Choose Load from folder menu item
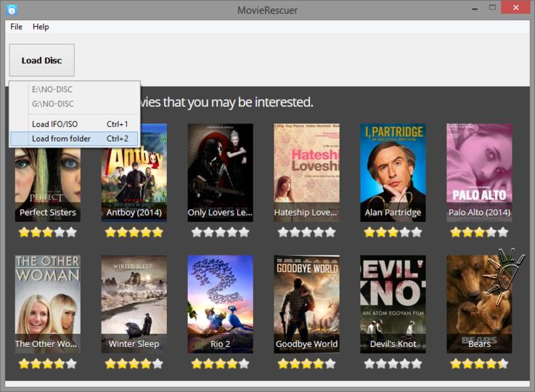Screen dimensions: 535x392 75,139
